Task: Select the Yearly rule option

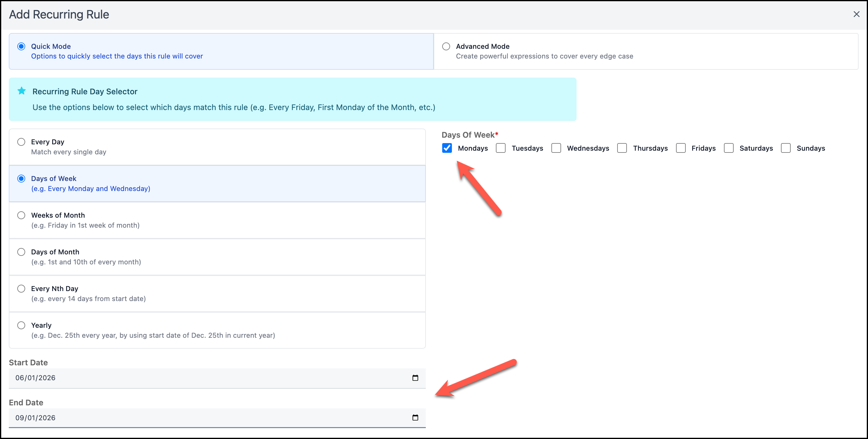Action: click(x=21, y=325)
